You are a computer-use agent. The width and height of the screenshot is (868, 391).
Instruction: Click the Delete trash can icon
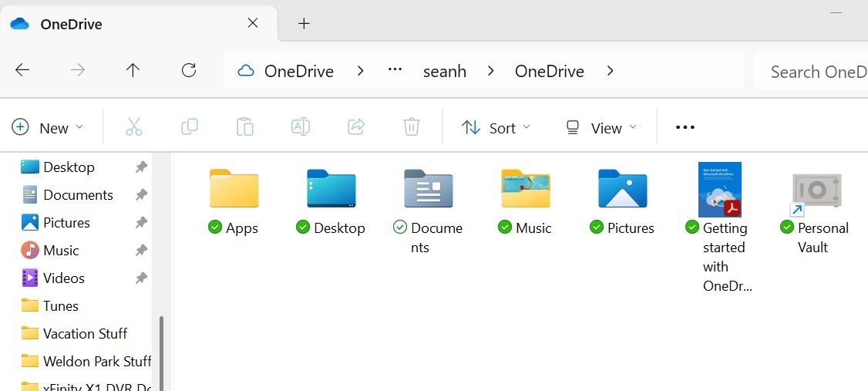click(412, 127)
